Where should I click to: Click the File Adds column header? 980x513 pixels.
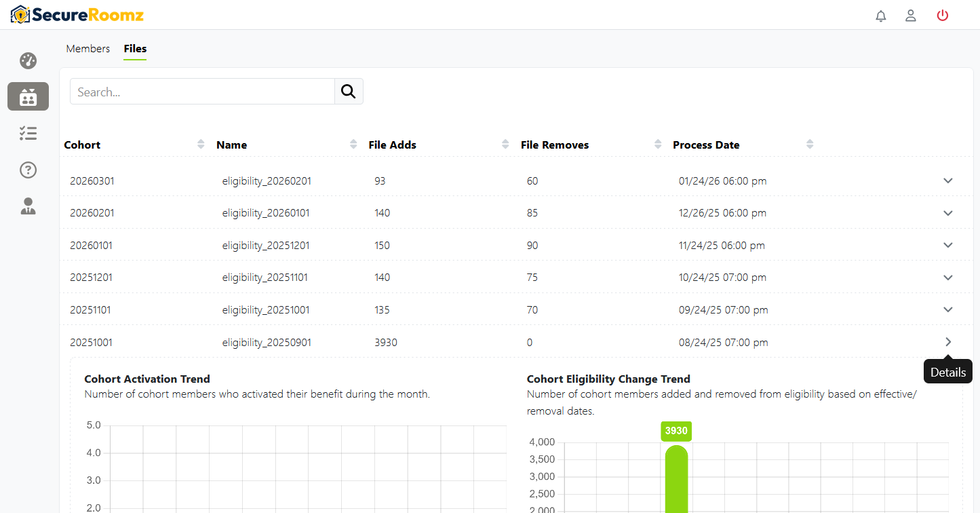point(393,145)
